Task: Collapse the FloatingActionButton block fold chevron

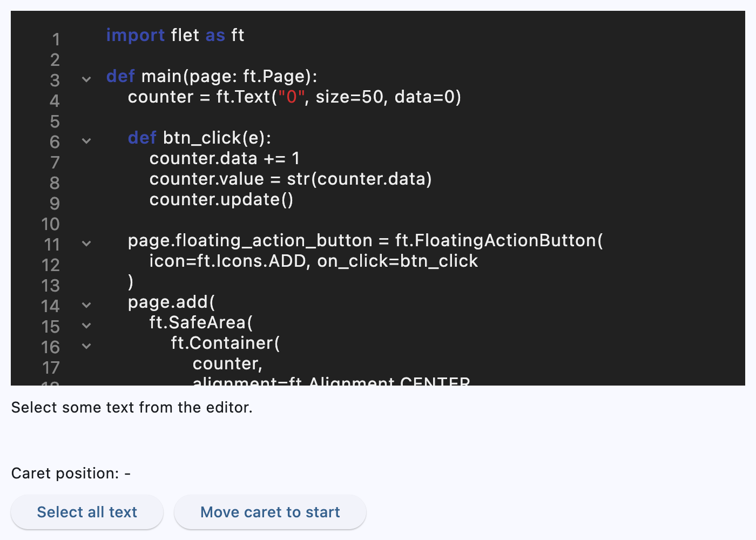Action: [x=86, y=244]
